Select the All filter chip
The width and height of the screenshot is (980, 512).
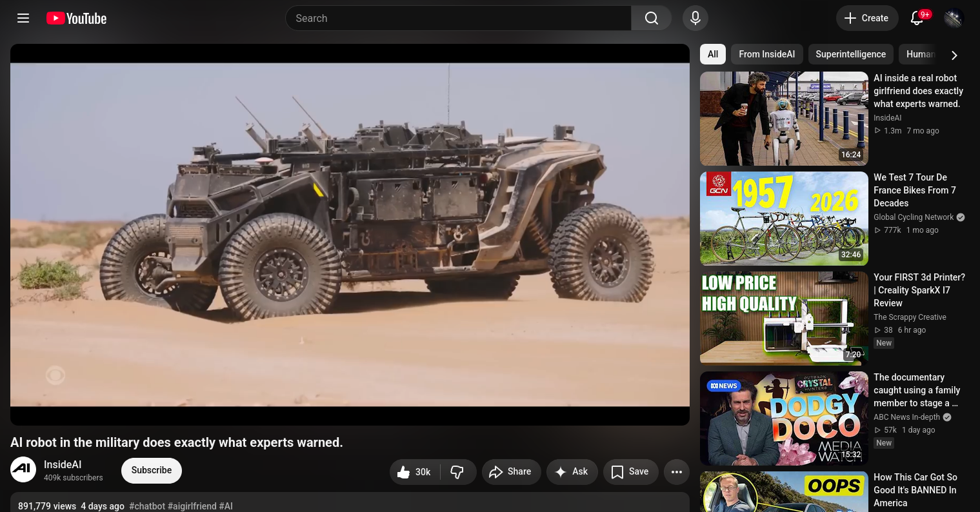713,54
